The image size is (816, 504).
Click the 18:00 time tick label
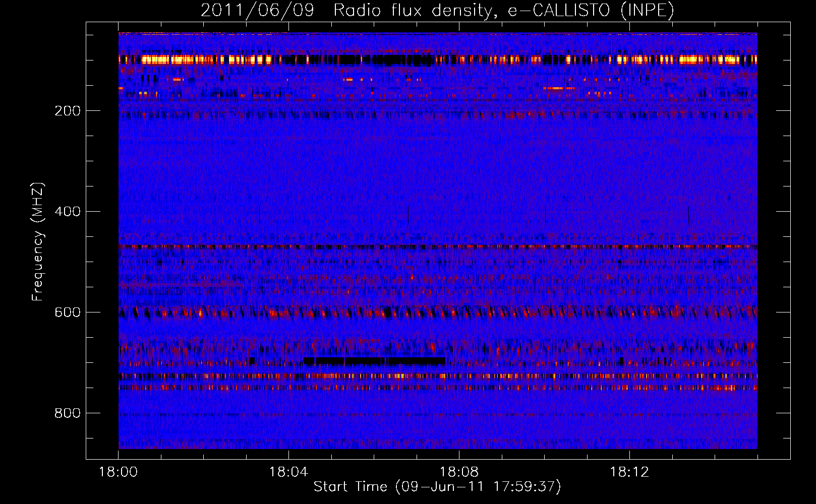(119, 472)
